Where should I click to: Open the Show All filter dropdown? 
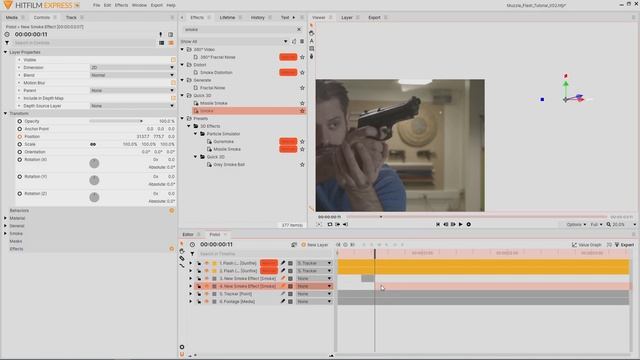click(234, 41)
